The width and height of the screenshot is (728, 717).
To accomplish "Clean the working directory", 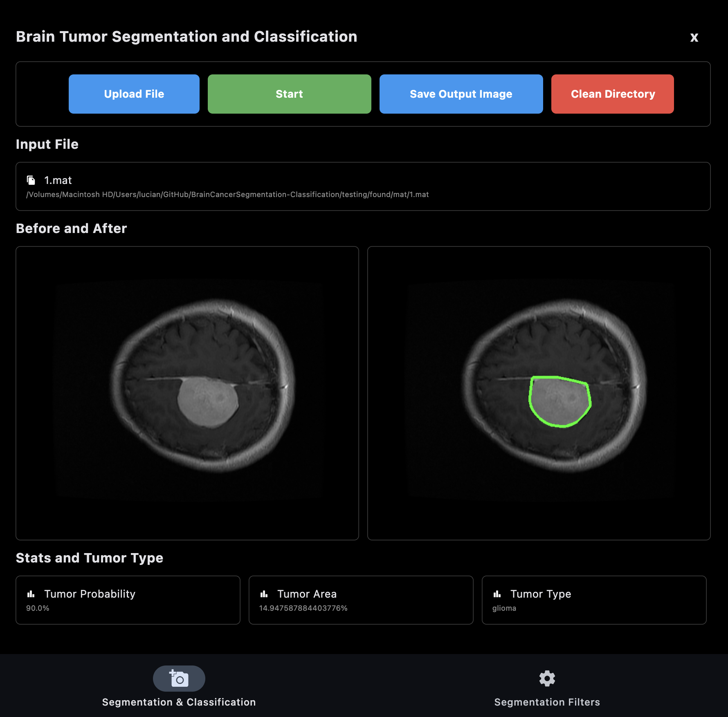I will [x=612, y=94].
